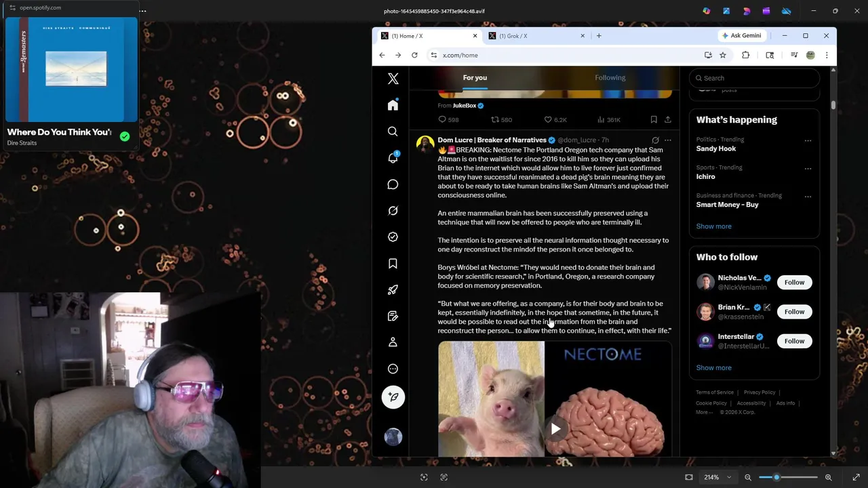
Task: Open zoom percentage dropdown showing 214%
Action: [717, 477]
